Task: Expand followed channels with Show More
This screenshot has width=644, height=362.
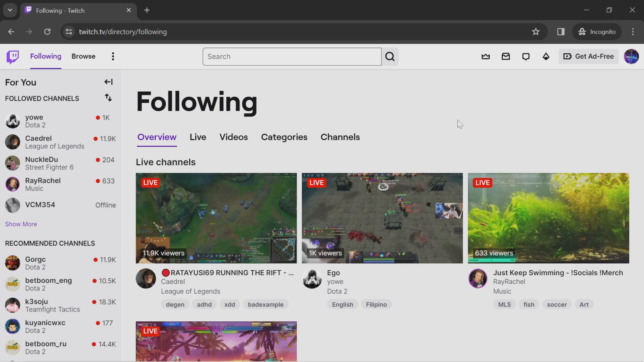Action: (21, 224)
